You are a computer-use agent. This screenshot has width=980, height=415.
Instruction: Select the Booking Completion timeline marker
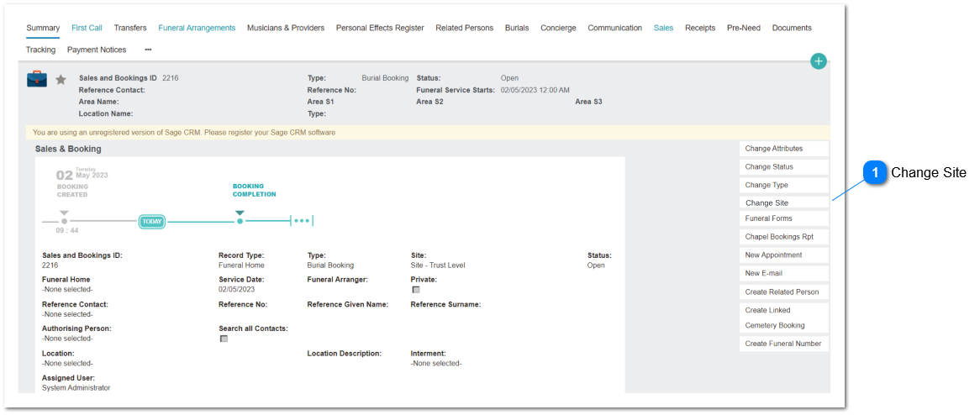(x=240, y=216)
